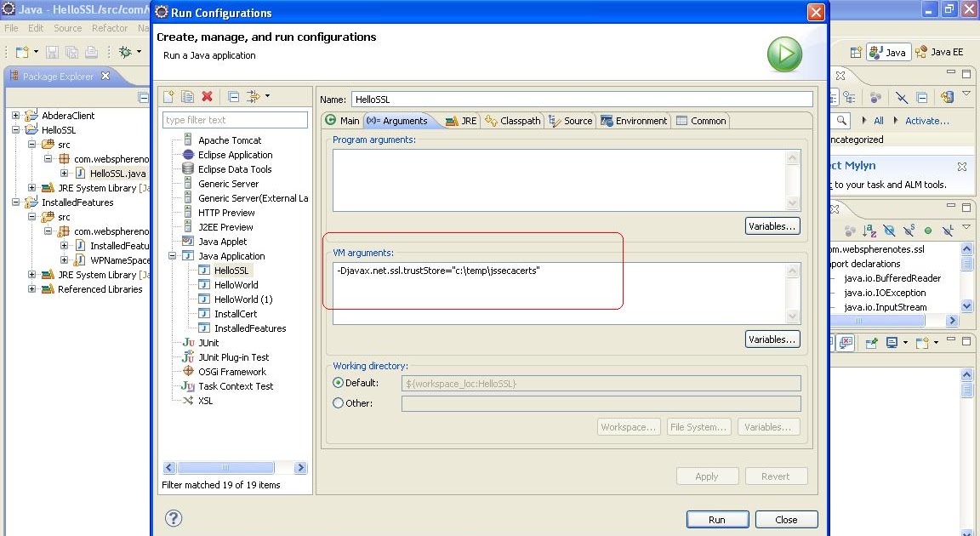Click the All filter link in task list
The image size is (980, 536).
click(x=878, y=121)
